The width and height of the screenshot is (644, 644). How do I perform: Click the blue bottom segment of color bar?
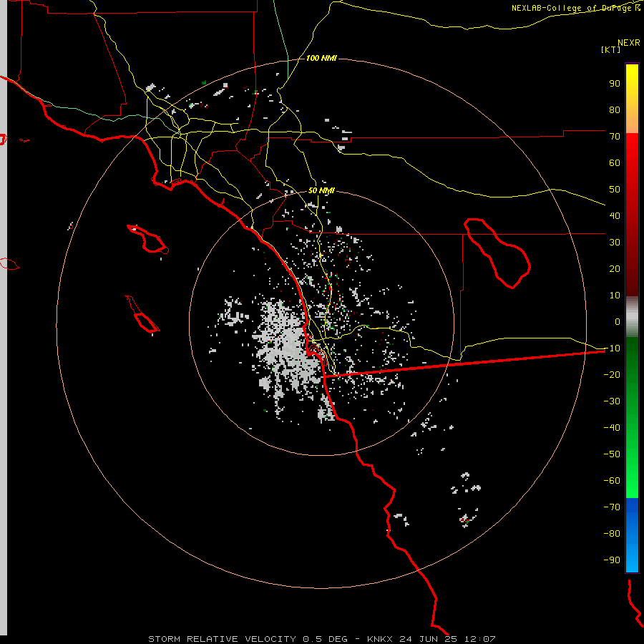[x=632, y=535]
